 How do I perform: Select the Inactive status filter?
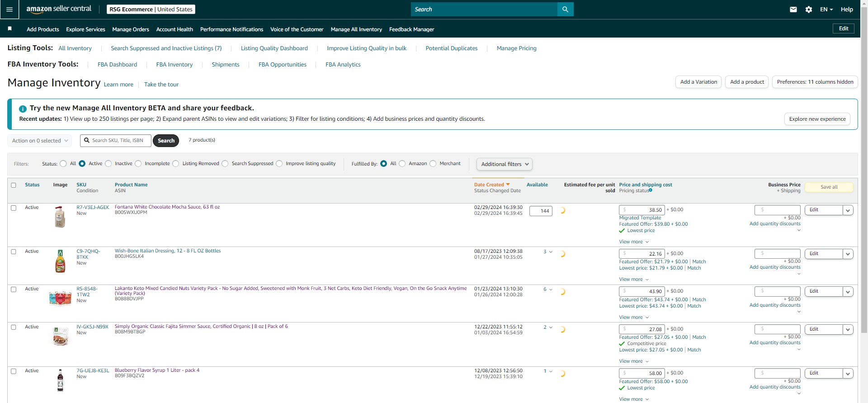click(x=108, y=164)
